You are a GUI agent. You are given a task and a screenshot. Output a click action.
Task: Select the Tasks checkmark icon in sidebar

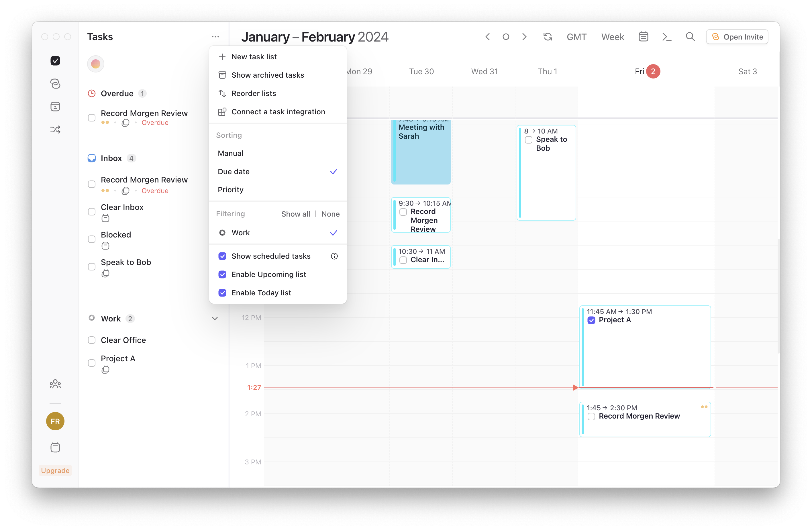(x=55, y=60)
